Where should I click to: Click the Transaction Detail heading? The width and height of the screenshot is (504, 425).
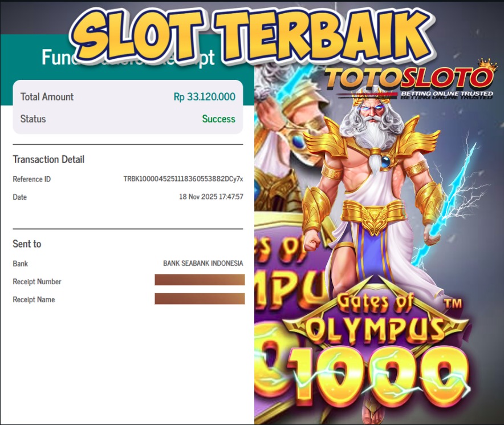tap(48, 159)
